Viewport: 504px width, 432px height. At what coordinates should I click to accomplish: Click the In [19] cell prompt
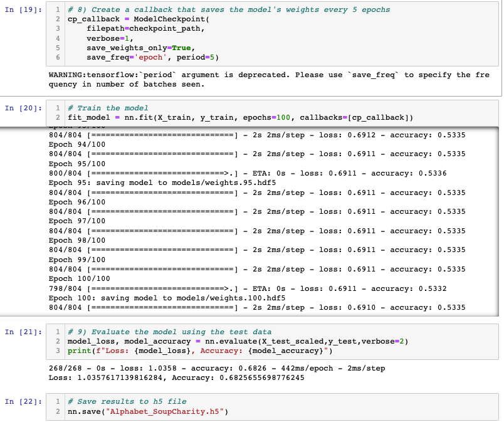click(x=23, y=9)
